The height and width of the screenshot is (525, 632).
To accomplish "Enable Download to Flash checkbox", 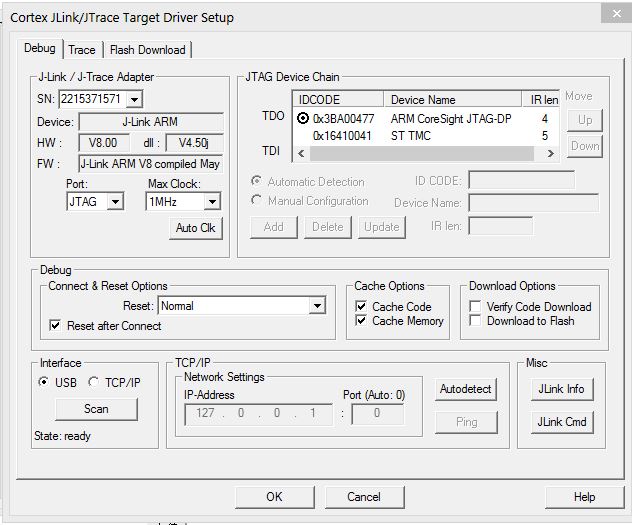I will pos(475,321).
